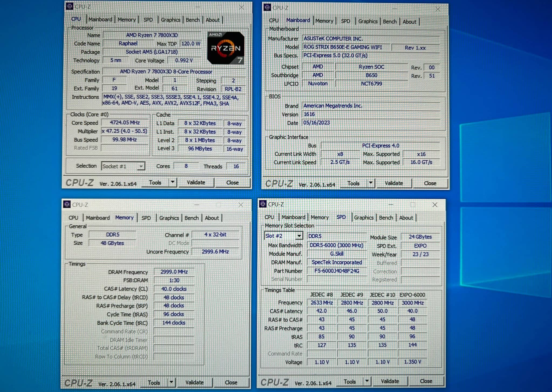Click the CPU-Z app icon in Memory window title bar

(x=67, y=204)
